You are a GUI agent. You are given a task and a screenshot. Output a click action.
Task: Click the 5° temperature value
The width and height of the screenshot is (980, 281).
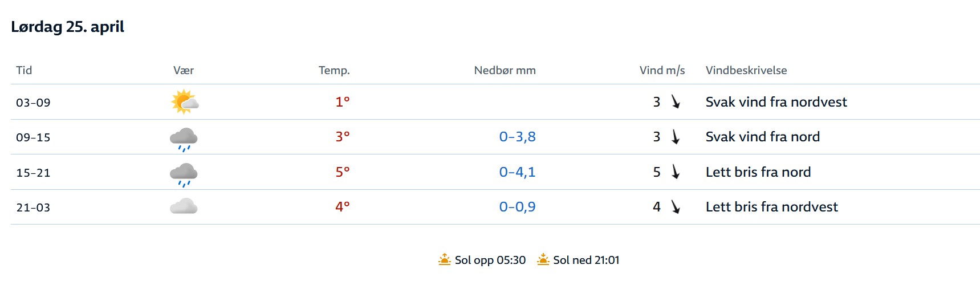tap(342, 172)
